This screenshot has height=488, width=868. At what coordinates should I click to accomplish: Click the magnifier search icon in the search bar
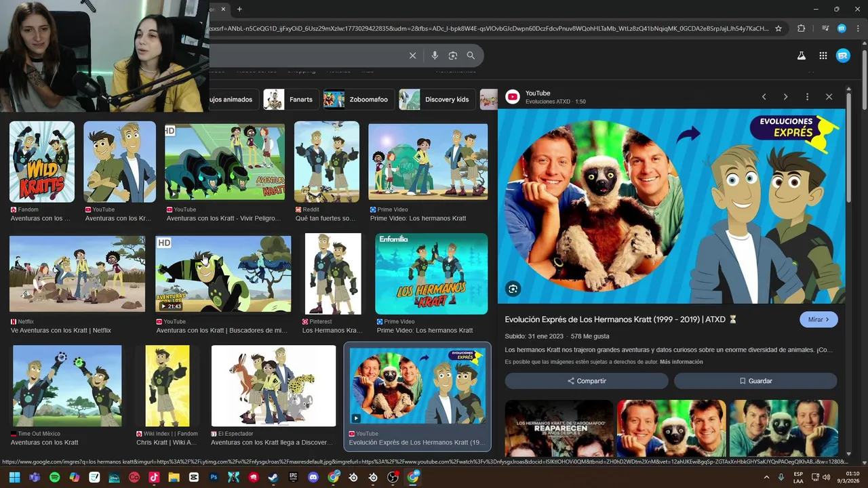[x=471, y=56]
